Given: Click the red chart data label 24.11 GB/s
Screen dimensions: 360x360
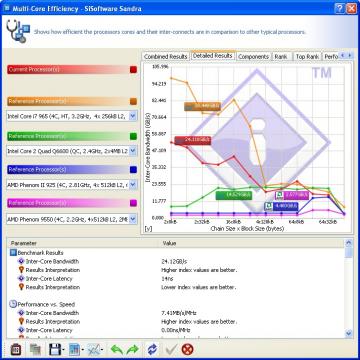Looking at the screenshot, I should pyautogui.click(x=193, y=140).
